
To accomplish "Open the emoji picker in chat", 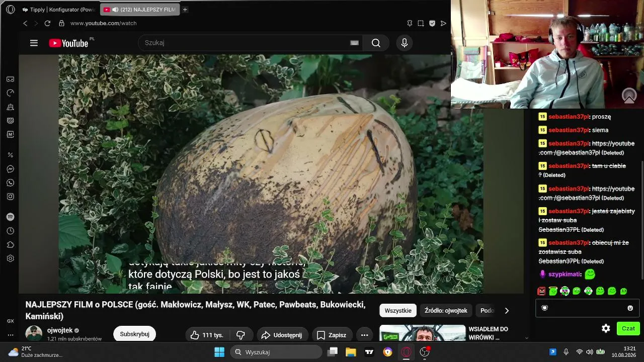I will [x=630, y=308].
